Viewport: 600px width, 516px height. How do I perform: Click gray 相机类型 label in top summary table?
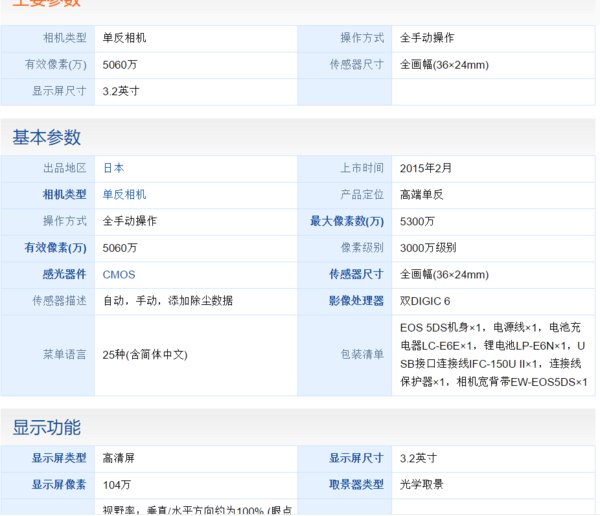coord(64,38)
